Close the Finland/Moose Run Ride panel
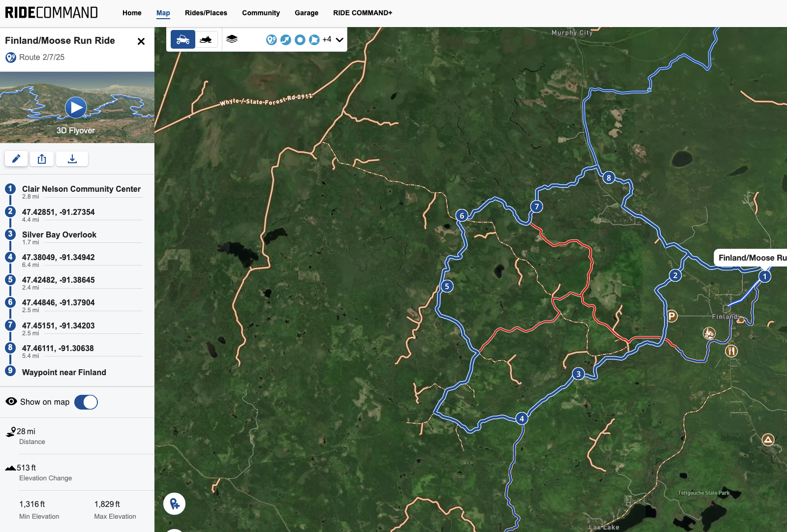 (141, 41)
